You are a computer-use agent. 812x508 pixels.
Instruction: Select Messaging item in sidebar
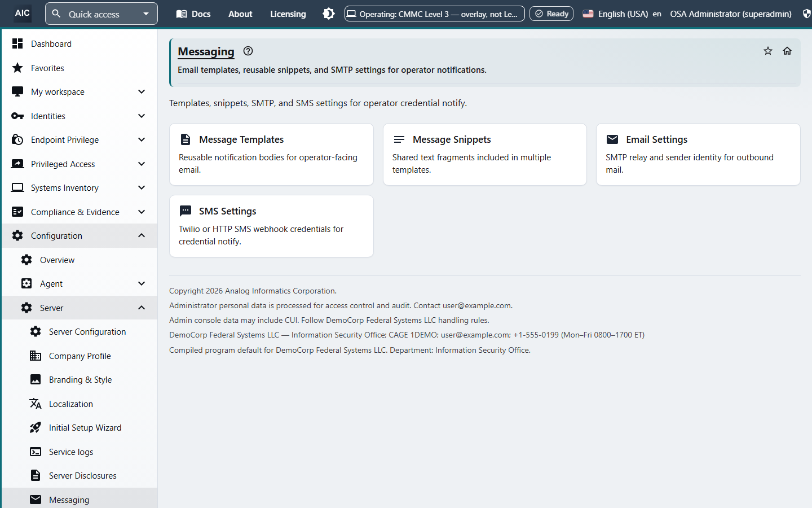79,499
